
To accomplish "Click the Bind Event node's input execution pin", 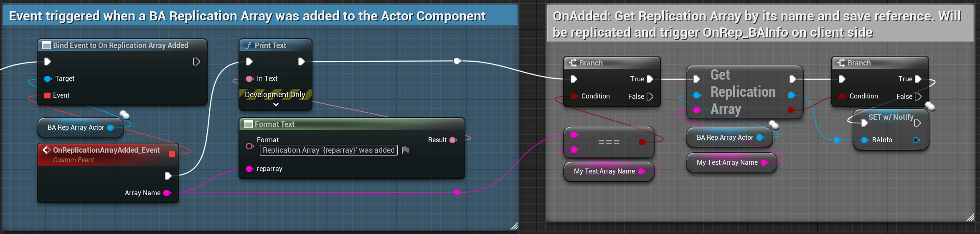I will coord(48,62).
